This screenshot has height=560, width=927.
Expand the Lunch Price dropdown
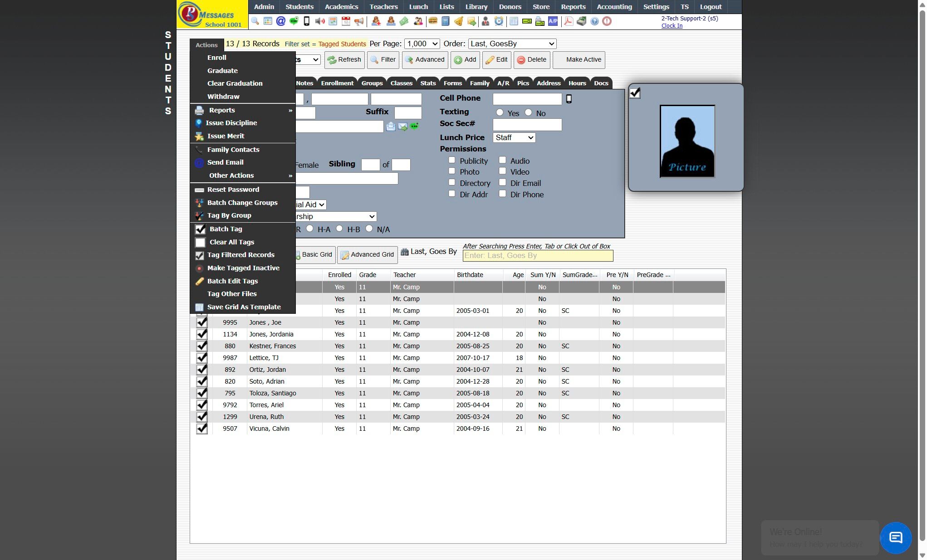click(x=514, y=137)
